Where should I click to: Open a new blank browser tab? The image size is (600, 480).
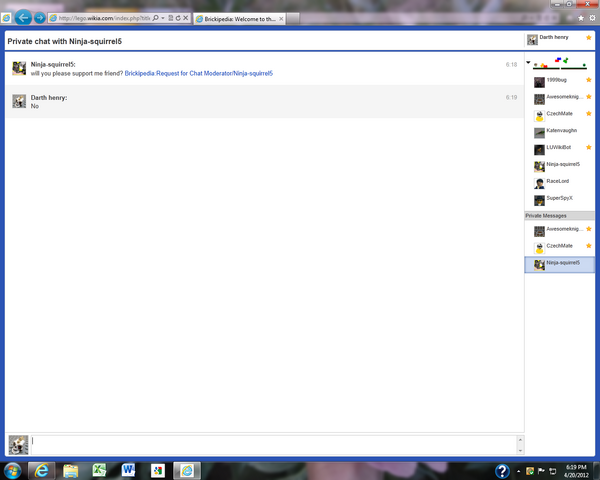tap(293, 19)
